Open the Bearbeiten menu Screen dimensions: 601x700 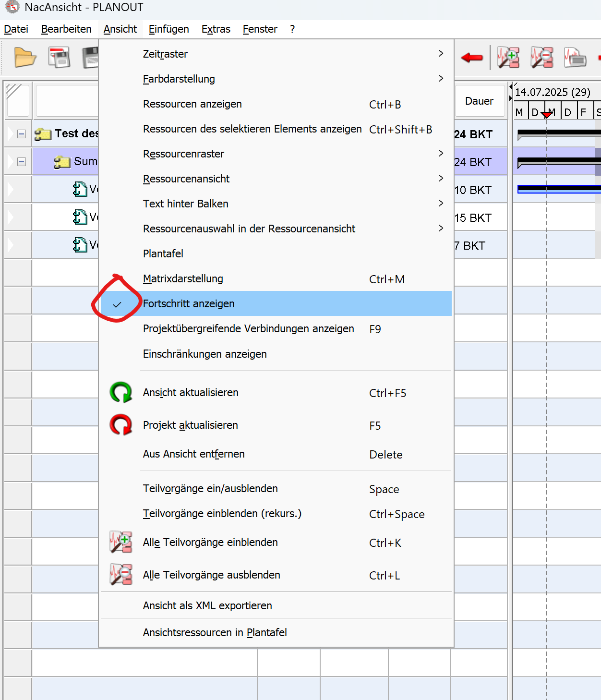(66, 29)
